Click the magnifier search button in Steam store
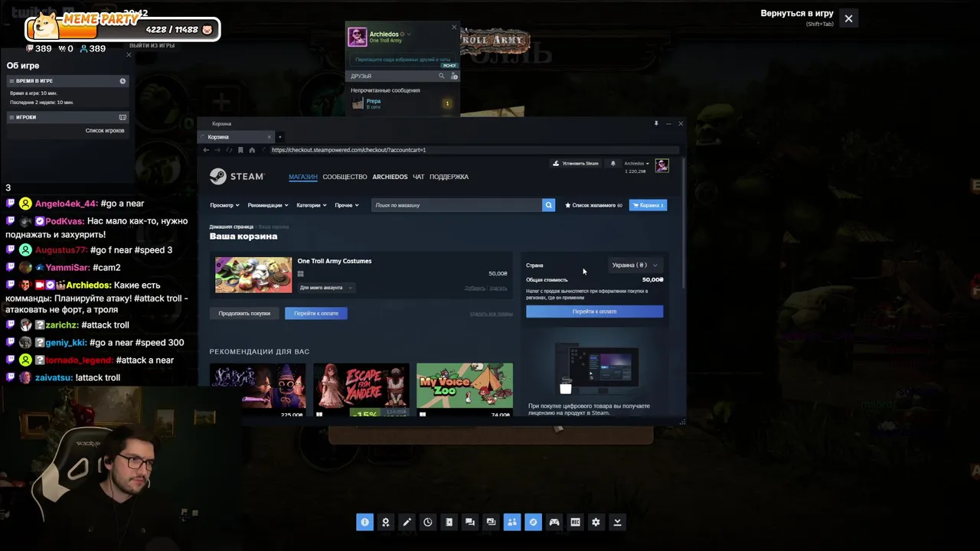This screenshot has width=980, height=551. point(548,205)
